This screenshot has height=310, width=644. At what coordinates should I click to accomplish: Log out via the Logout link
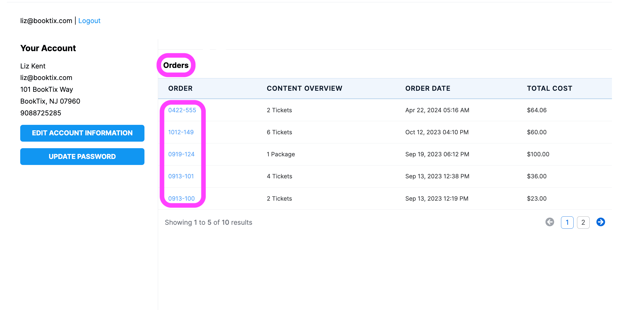tap(89, 21)
